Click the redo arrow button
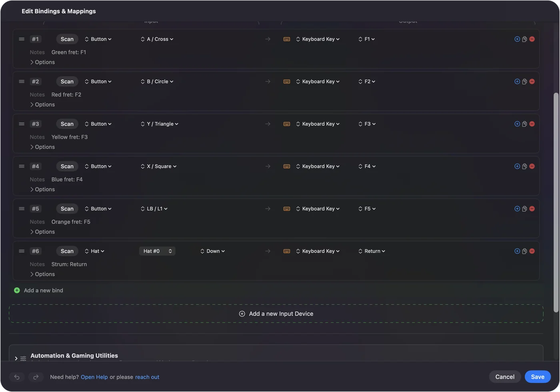The image size is (560, 392). (36, 377)
